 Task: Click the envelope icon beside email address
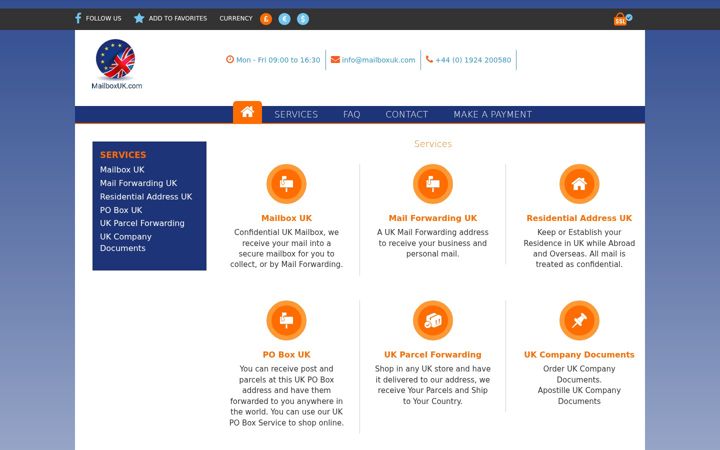coord(335,59)
